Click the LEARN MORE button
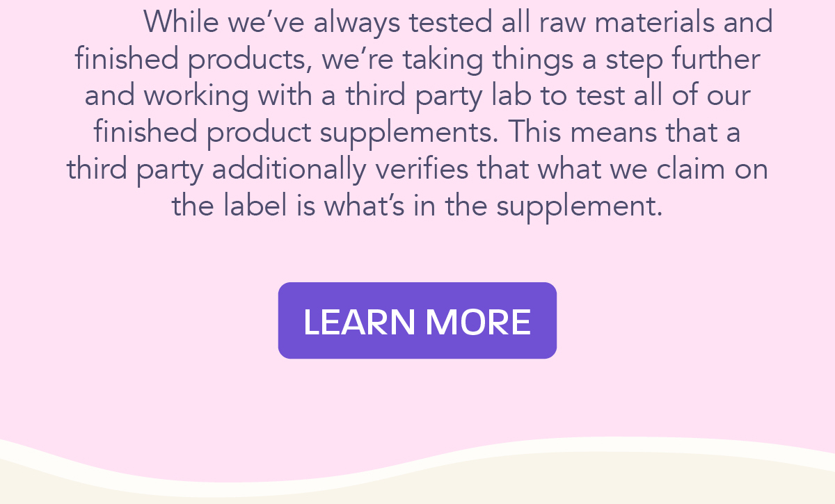Viewport: 835px width, 504px height. pos(417,320)
